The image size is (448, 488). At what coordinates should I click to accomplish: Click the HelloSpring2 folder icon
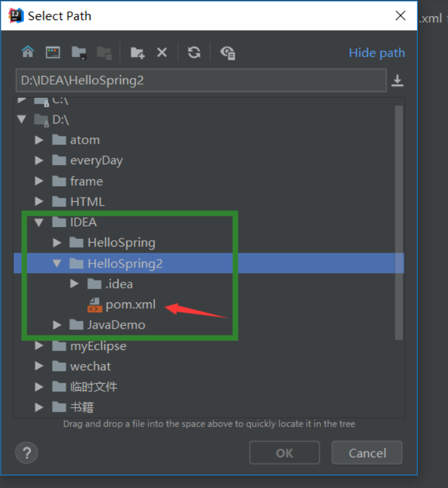click(x=77, y=263)
